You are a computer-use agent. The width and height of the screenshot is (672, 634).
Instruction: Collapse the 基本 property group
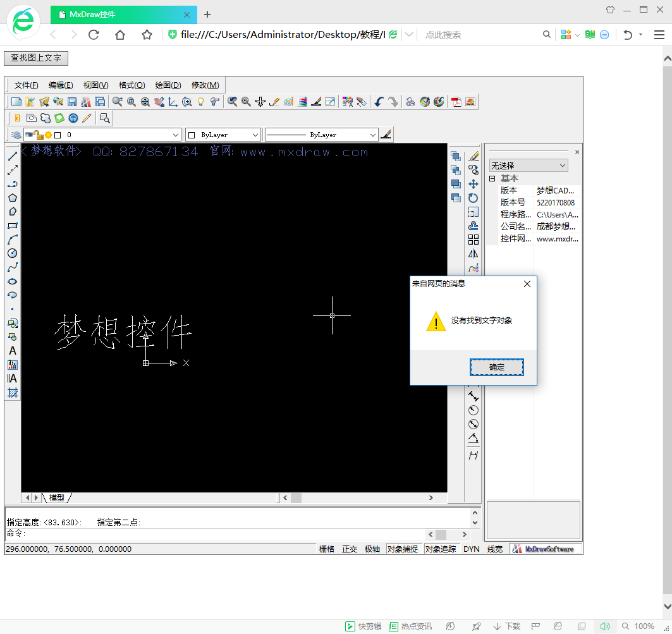coord(492,178)
